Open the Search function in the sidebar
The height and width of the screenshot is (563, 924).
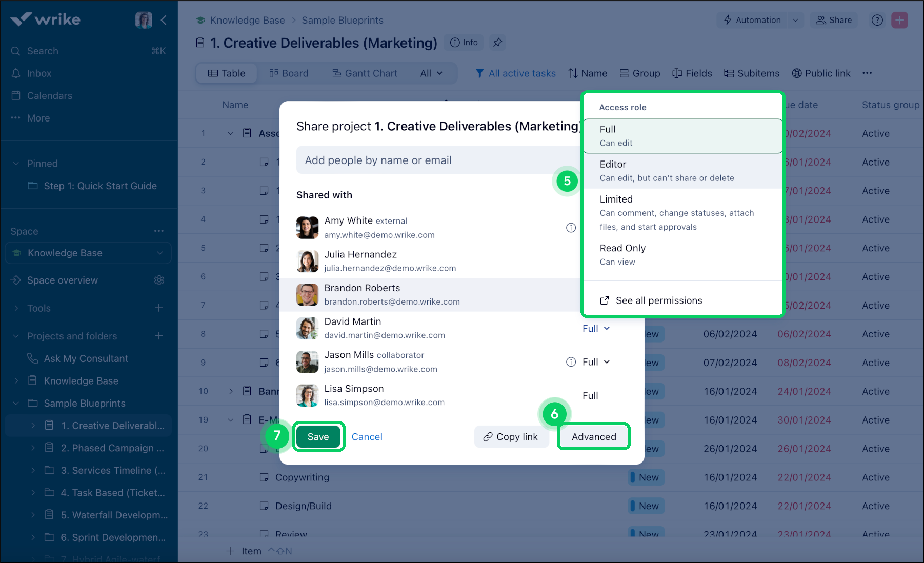[42, 51]
